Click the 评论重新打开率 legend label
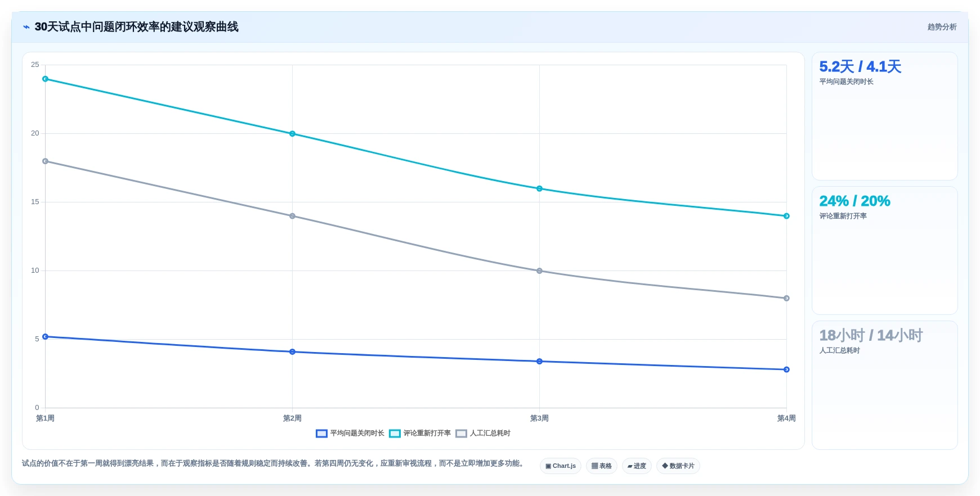Image resolution: width=980 pixels, height=496 pixels. coord(427,434)
